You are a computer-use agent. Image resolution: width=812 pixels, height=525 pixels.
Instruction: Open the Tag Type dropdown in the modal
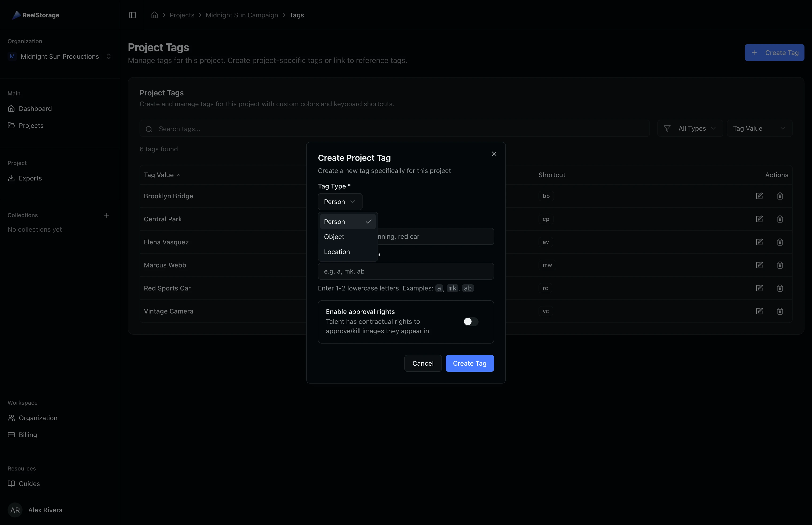pyautogui.click(x=340, y=201)
